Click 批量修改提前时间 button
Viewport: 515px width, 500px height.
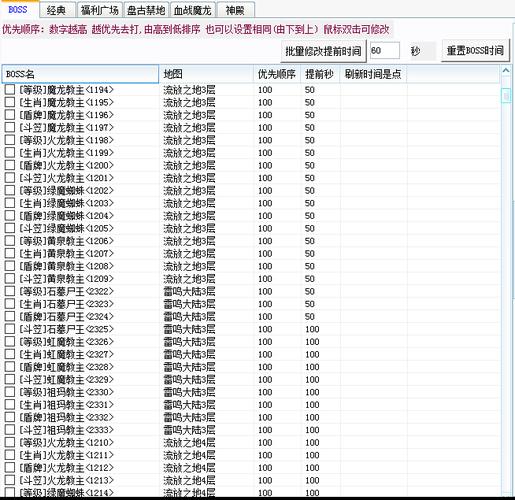(x=323, y=51)
